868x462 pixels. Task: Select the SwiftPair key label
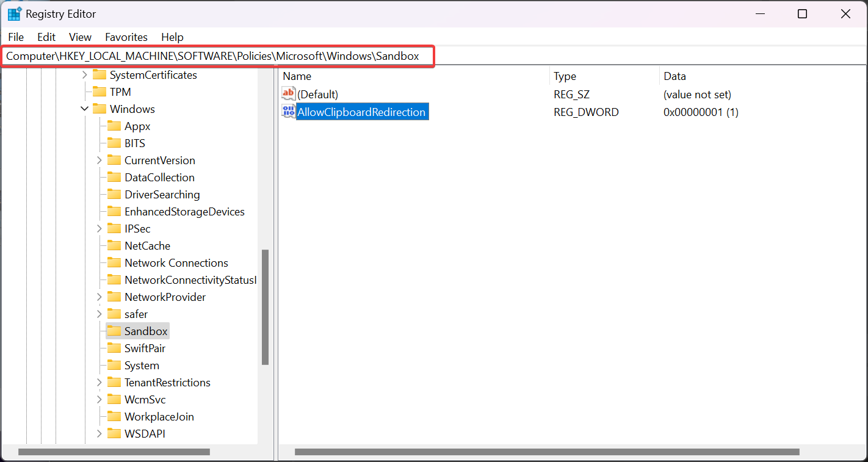145,348
